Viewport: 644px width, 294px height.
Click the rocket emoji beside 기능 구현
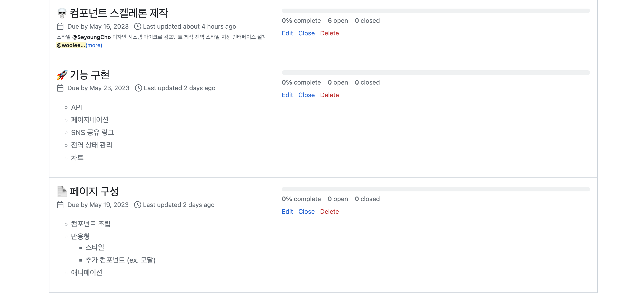click(x=62, y=75)
